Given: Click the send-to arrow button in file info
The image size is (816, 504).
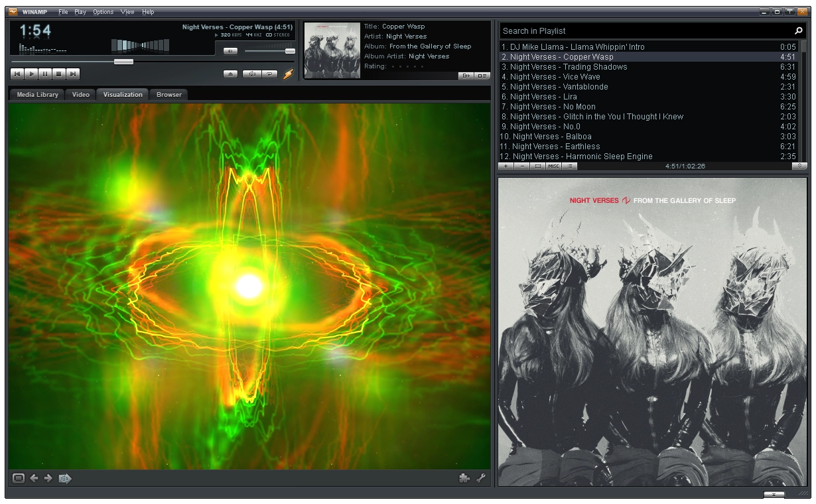Looking at the screenshot, I should click(x=466, y=76).
